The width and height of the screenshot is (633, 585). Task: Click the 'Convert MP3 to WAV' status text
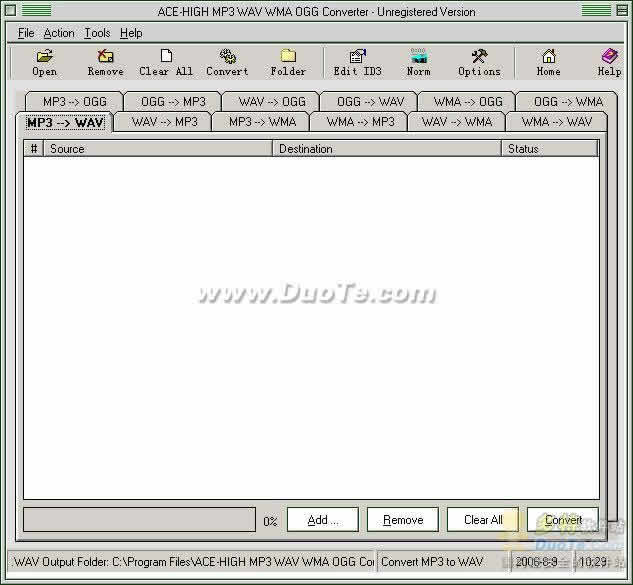[432, 562]
